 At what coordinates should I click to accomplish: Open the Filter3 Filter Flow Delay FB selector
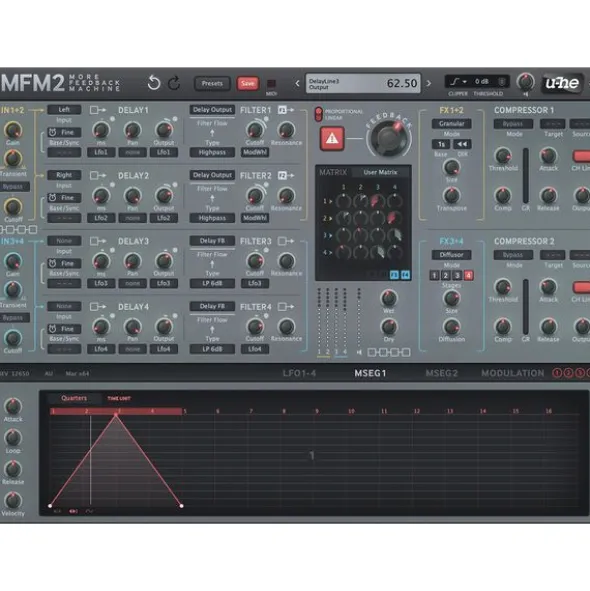212,241
